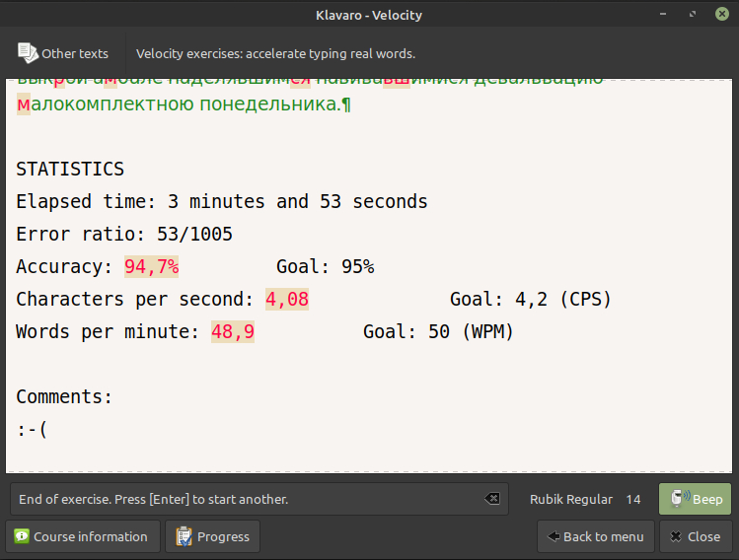
Task: Click the highlighted words per minute 48,9
Action: pyautogui.click(x=233, y=332)
